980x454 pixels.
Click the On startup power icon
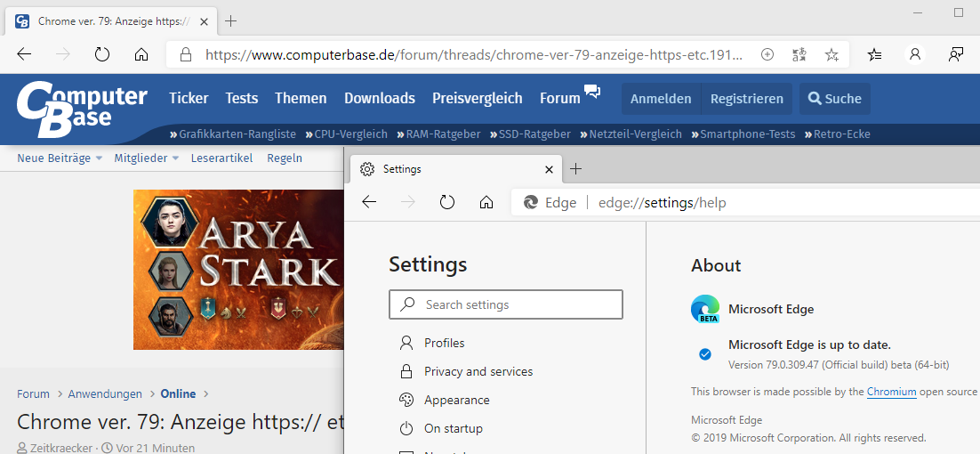coord(406,428)
